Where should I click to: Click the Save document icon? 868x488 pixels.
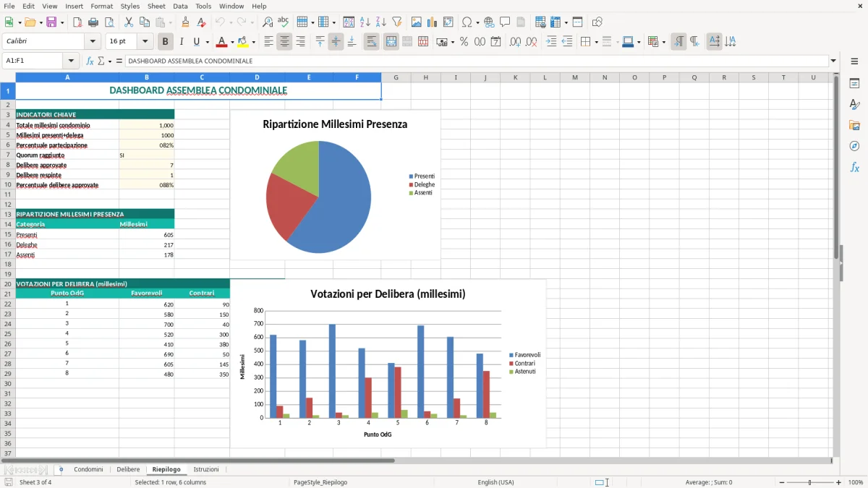51,22
